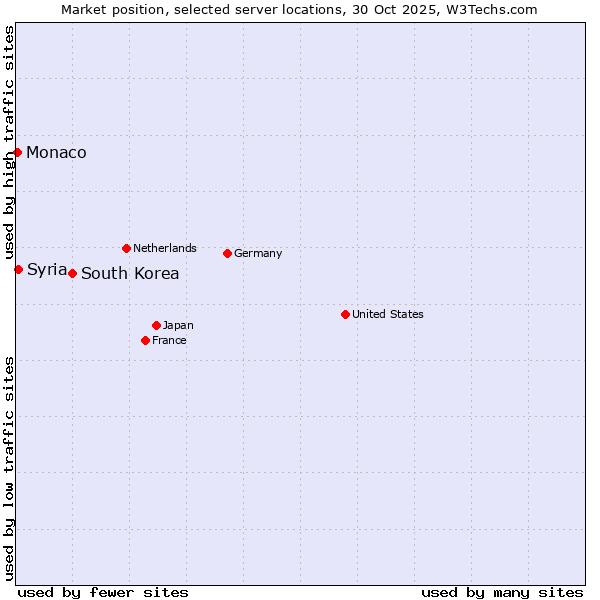Click the Netherlands label text
The height and width of the screenshot is (600, 600).
(x=164, y=248)
